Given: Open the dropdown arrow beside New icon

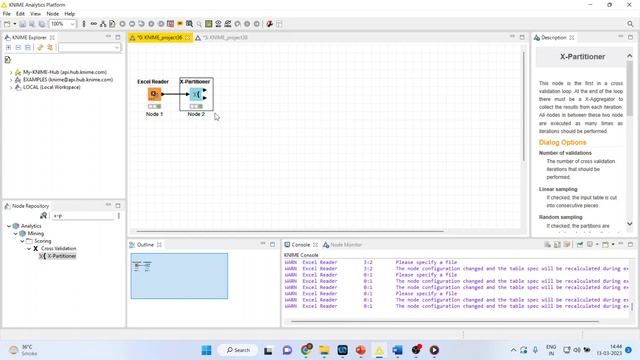Looking at the screenshot, I should pyautogui.click(x=14, y=24).
